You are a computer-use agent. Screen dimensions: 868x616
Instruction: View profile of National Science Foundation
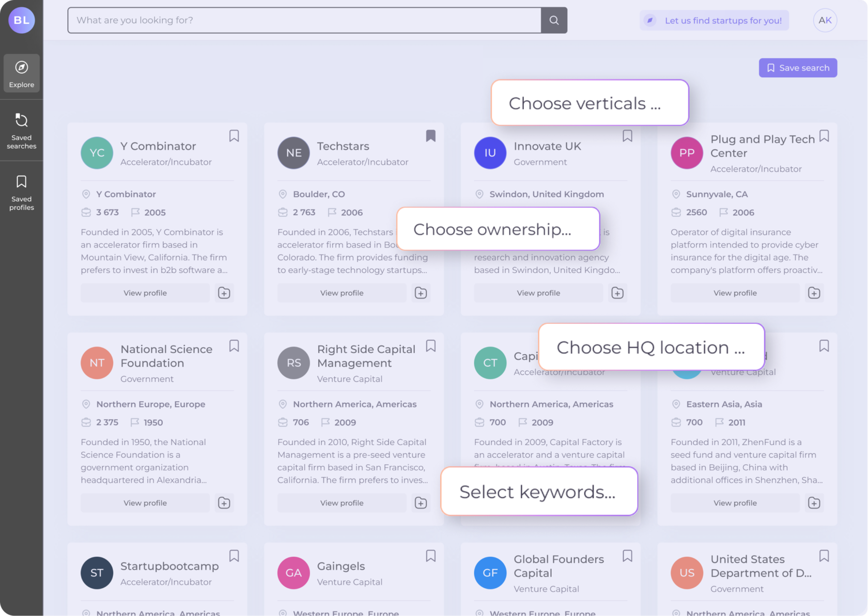click(145, 503)
